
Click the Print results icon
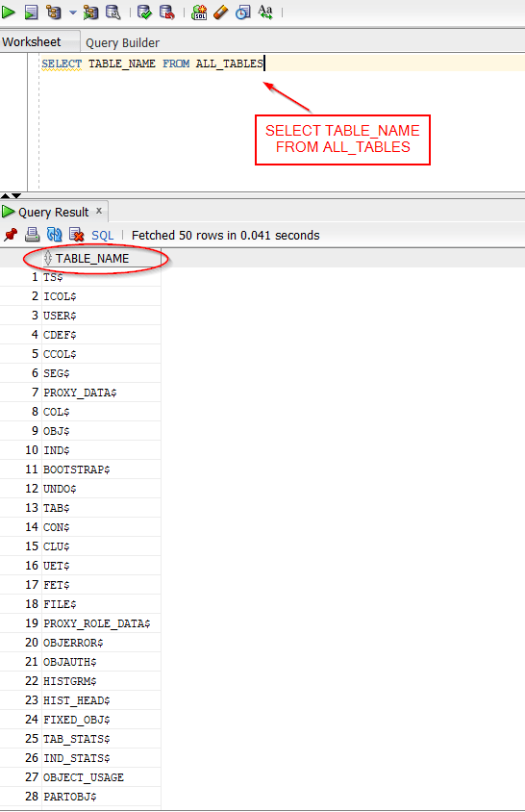click(x=32, y=235)
